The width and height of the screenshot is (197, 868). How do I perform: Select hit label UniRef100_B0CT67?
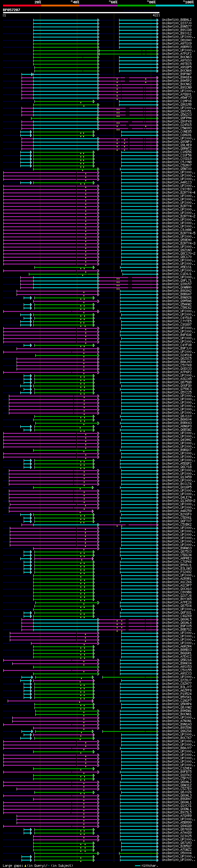177,737
